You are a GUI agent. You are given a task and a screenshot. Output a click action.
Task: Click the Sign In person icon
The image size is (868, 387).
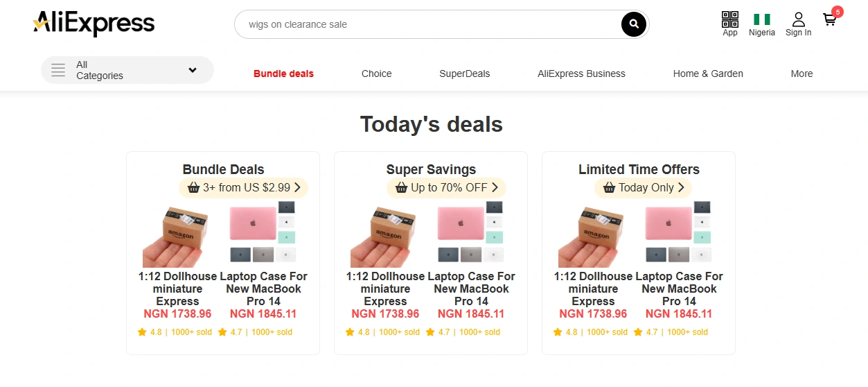pos(799,19)
